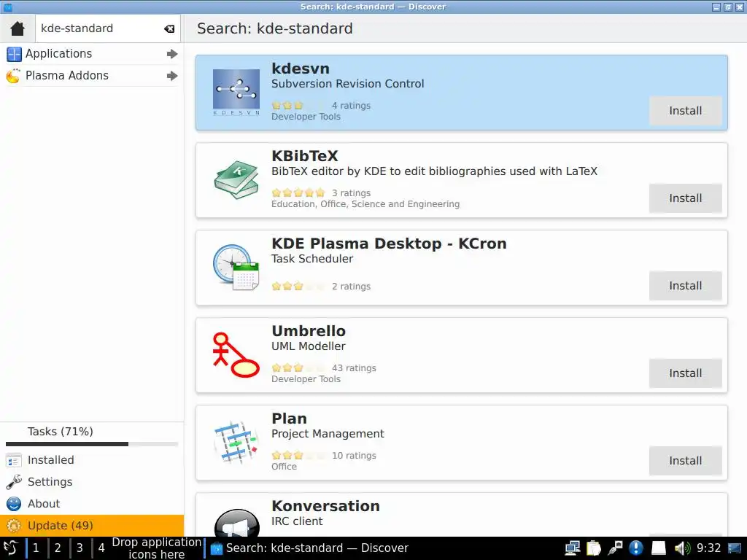Image resolution: width=747 pixels, height=560 pixels.
Task: Open the Konversation title
Action: tap(326, 506)
